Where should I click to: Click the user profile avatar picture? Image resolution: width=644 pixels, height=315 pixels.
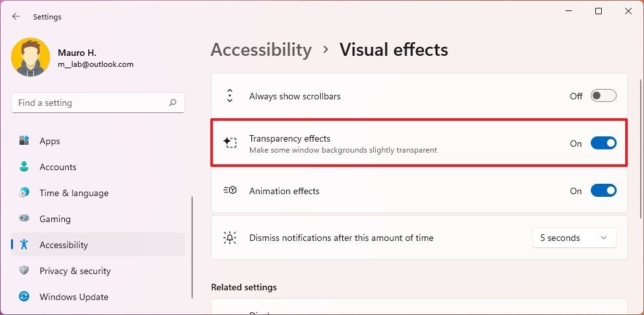point(31,57)
